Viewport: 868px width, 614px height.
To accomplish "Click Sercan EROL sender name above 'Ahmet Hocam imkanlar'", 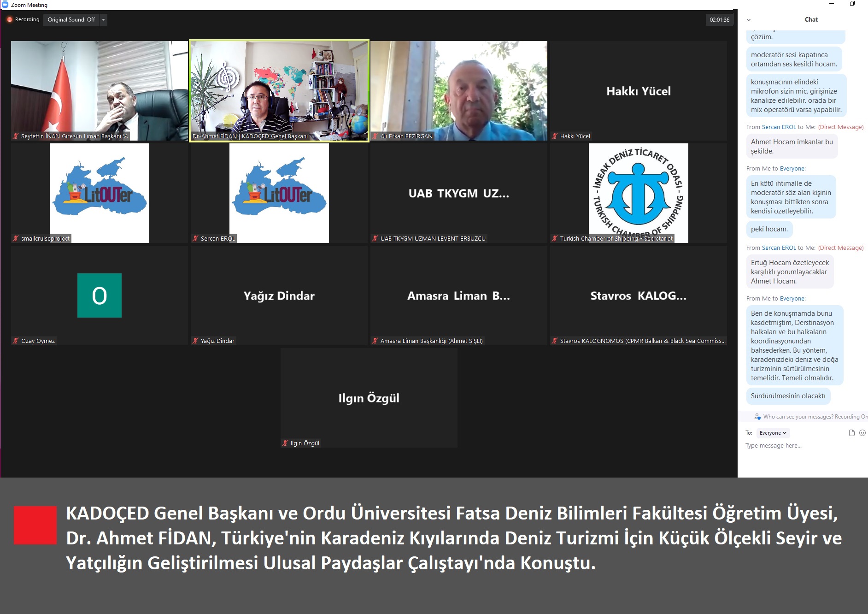I will [779, 127].
